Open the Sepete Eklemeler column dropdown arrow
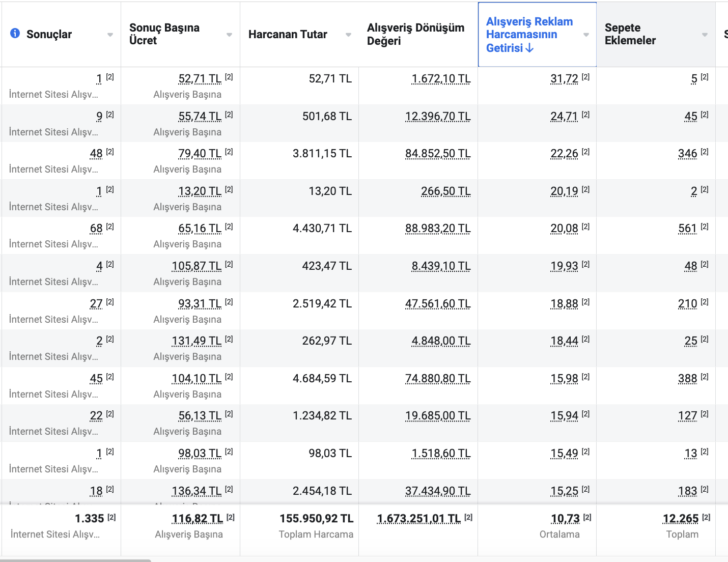Screen dimensions: 728x562 coord(705,35)
